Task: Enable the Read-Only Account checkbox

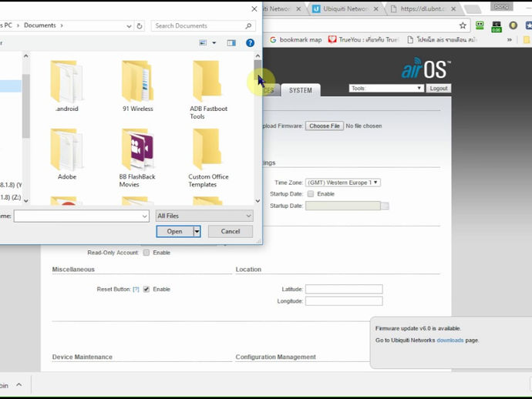Action: 146,253
